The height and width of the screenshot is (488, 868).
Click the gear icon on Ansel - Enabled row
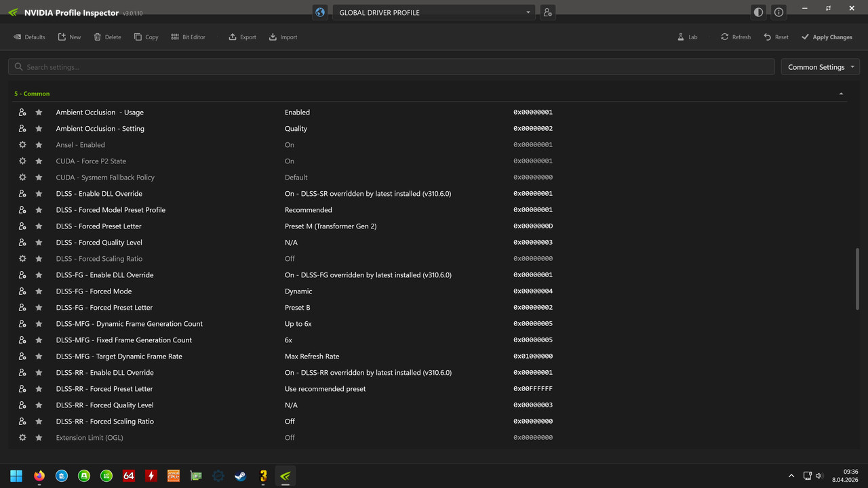(22, 145)
